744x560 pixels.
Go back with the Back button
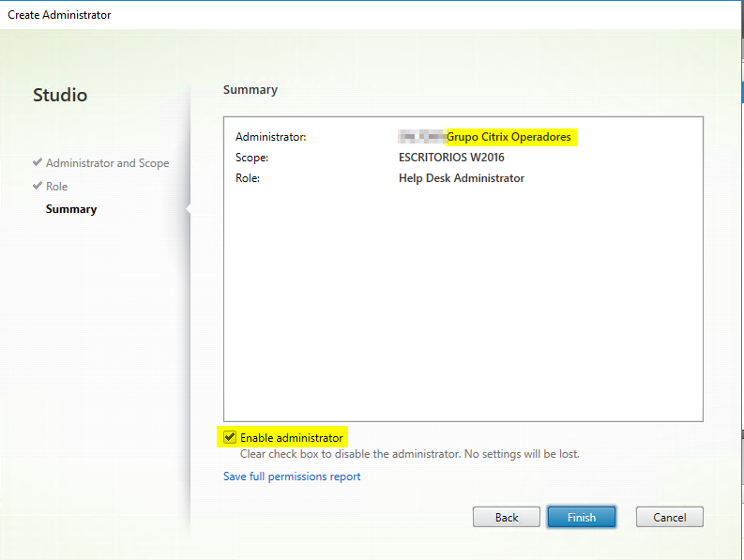coord(507,517)
